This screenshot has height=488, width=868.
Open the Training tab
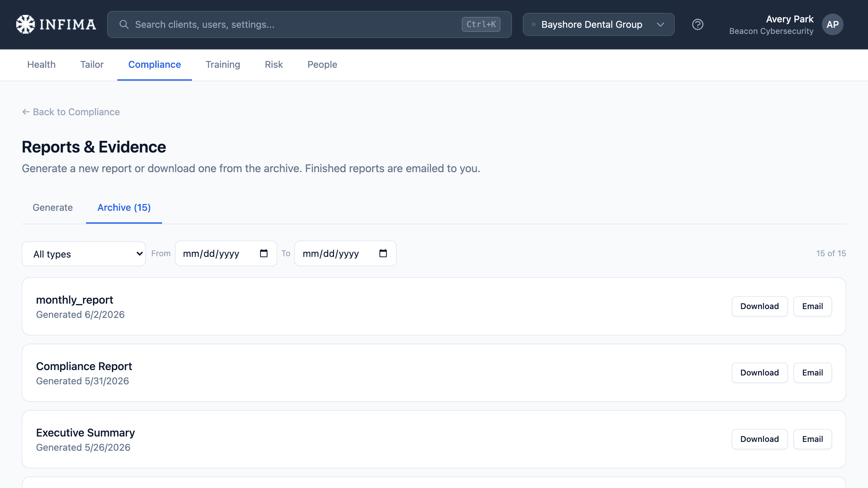point(223,64)
